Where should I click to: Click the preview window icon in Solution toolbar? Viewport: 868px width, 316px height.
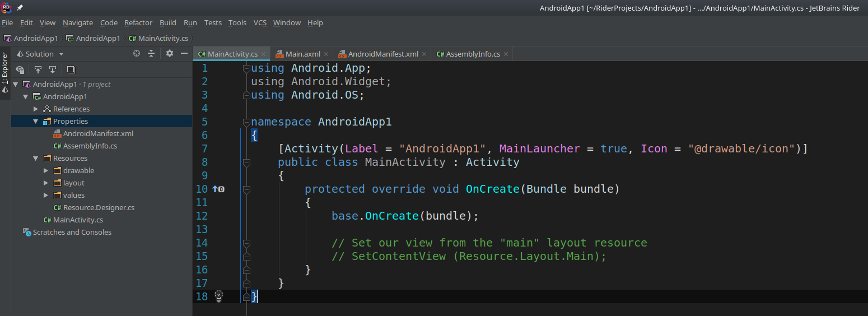coord(71,69)
